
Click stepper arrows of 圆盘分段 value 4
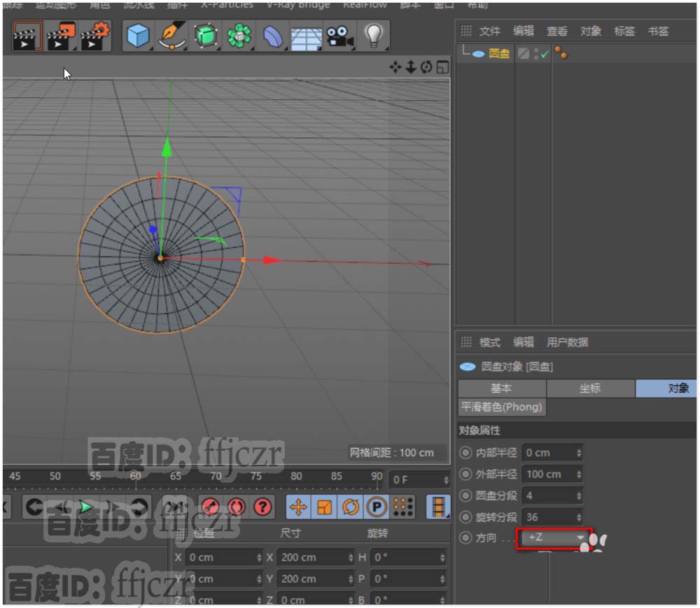[x=579, y=496]
